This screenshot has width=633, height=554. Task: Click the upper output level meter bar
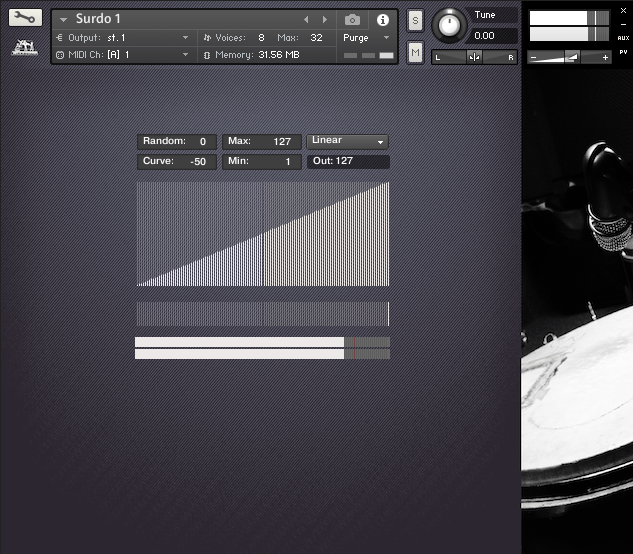coord(262,342)
